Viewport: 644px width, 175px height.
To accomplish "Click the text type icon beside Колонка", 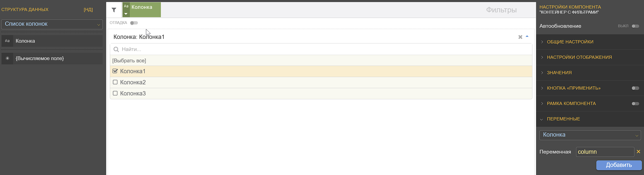I will [x=7, y=41].
